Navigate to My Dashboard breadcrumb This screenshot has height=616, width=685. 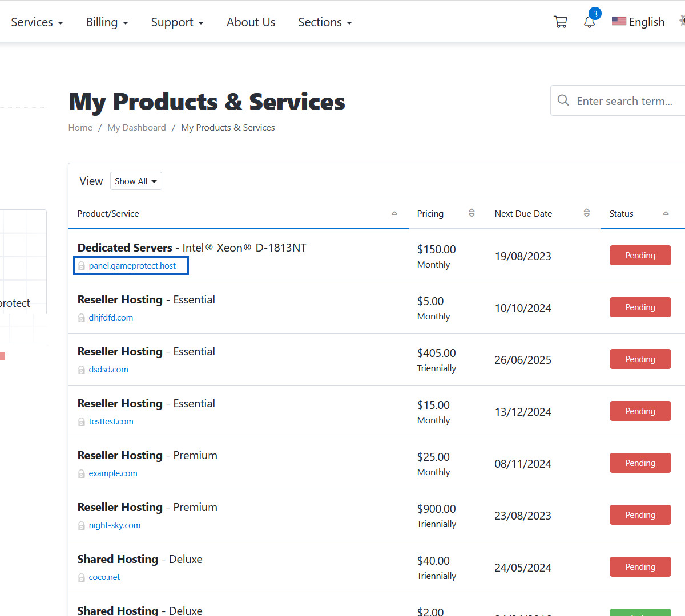point(136,128)
